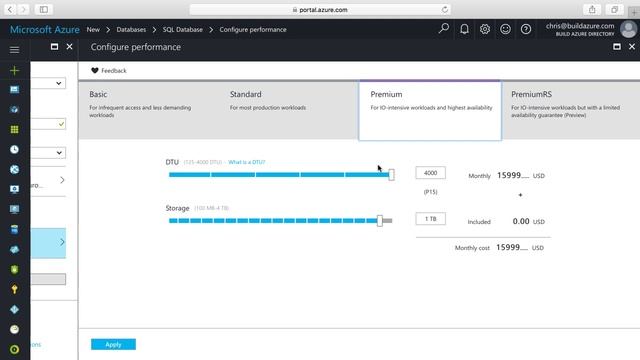
Task: Select the Basic pricing tier
Action: [x=148, y=111]
